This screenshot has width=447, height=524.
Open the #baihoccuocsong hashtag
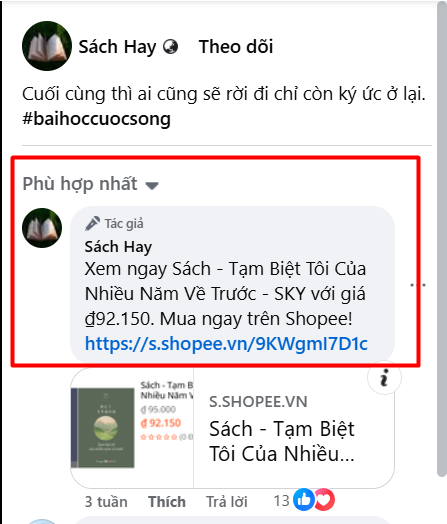tap(96, 119)
